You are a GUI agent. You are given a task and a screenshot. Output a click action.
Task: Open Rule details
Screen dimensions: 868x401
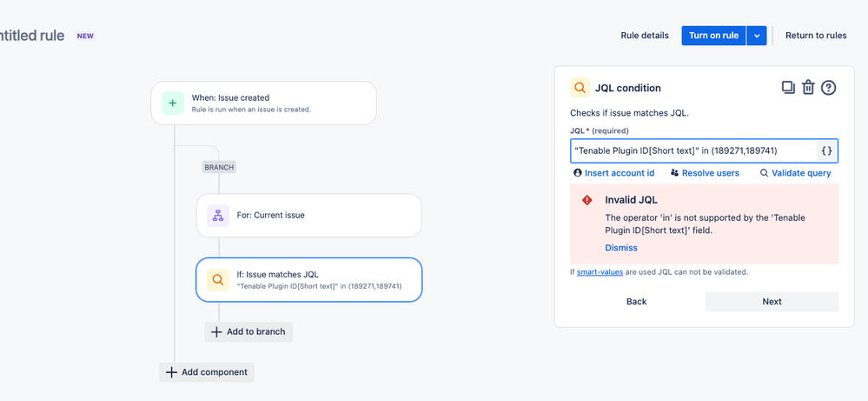(645, 36)
